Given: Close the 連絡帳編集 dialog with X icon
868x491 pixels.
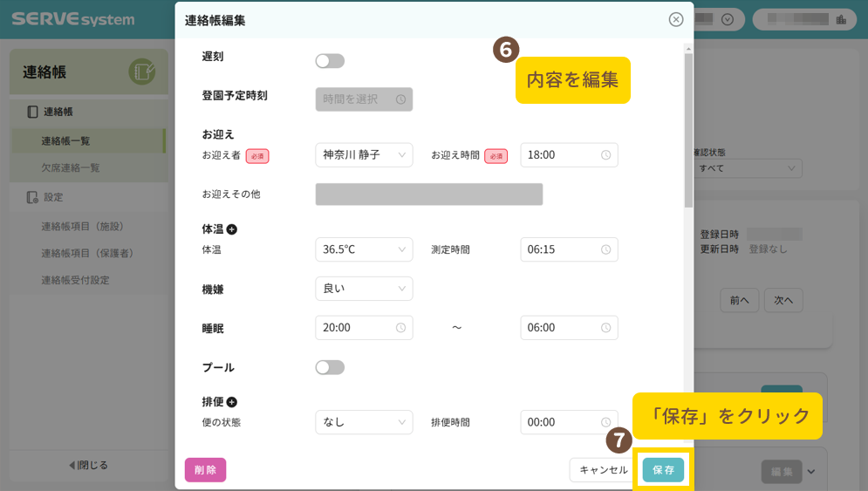Looking at the screenshot, I should click(675, 19).
